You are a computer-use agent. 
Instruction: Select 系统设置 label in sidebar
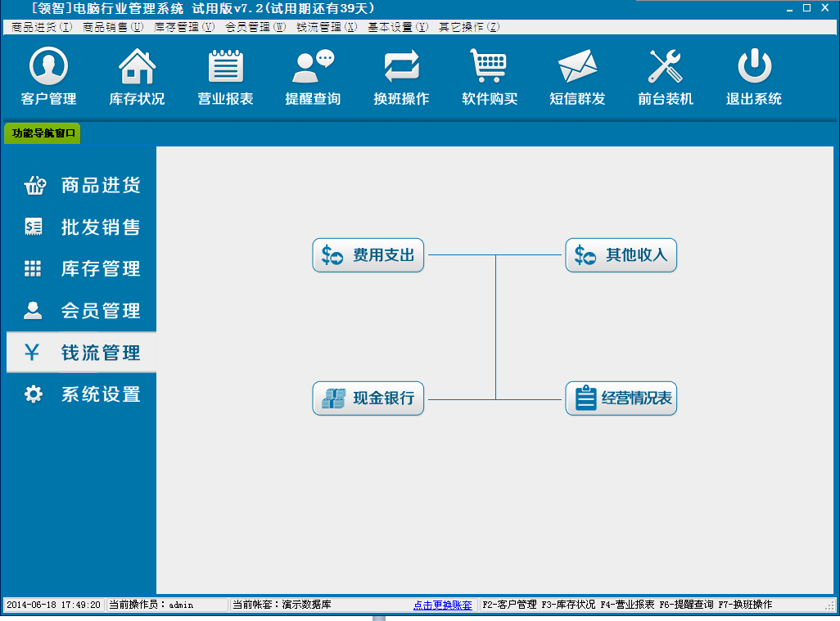pos(101,394)
